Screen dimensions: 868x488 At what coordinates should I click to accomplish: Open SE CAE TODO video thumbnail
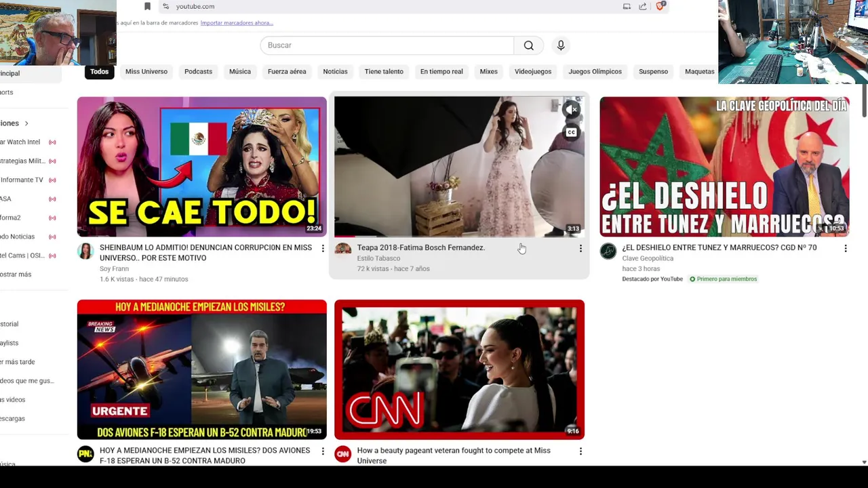[202, 167]
